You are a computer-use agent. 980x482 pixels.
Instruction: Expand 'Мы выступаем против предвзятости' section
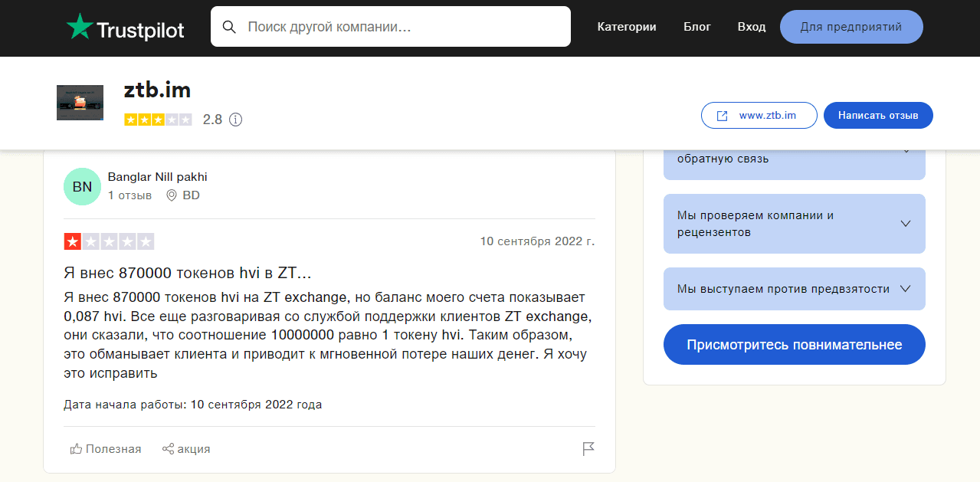[794, 289]
